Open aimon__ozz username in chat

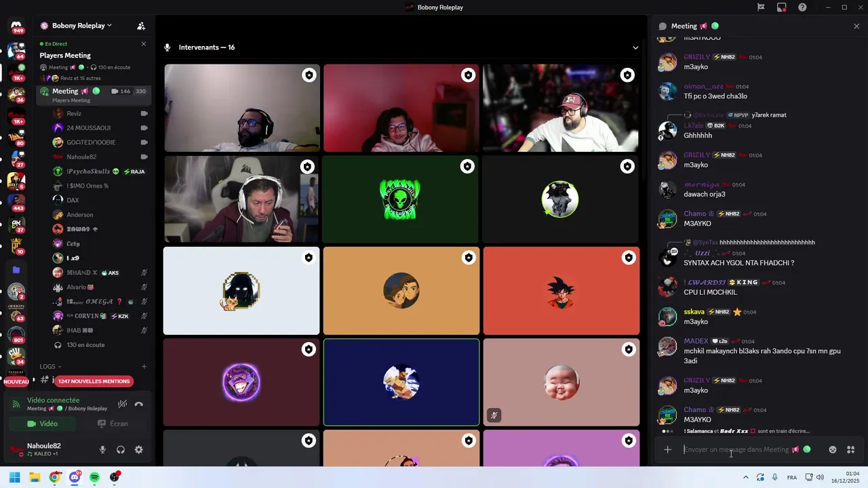[x=703, y=87]
